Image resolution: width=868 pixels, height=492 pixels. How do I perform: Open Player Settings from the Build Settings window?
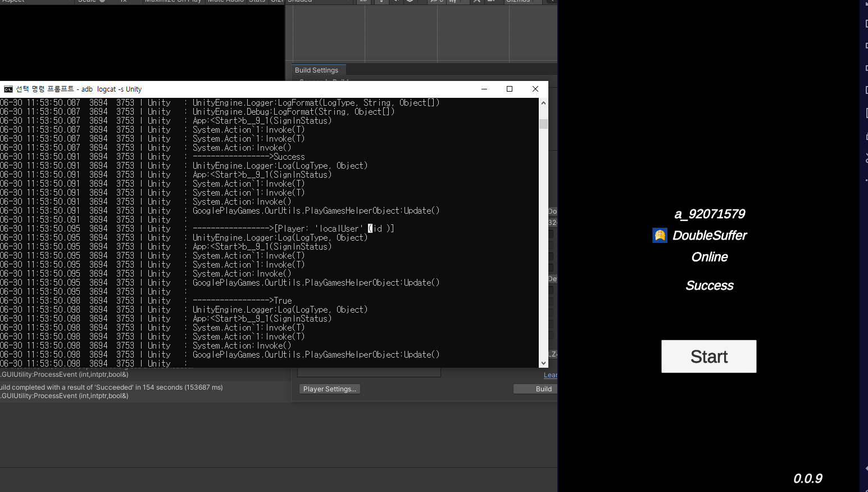330,389
